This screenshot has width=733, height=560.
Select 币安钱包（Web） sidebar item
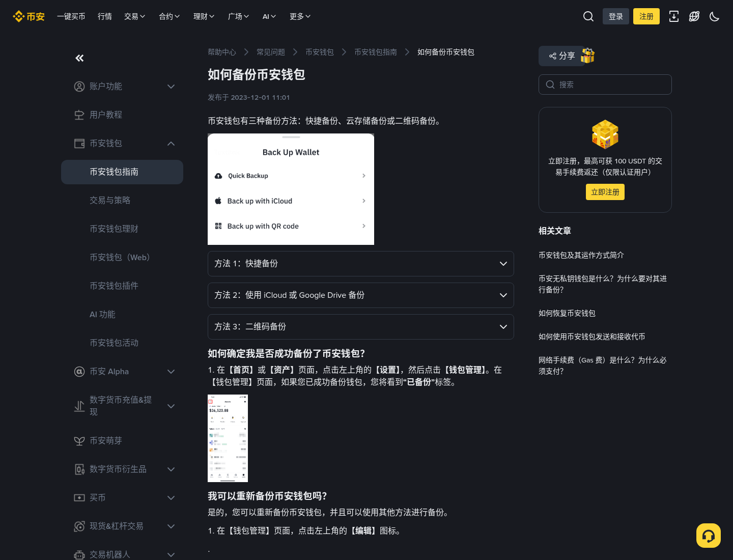point(122,258)
